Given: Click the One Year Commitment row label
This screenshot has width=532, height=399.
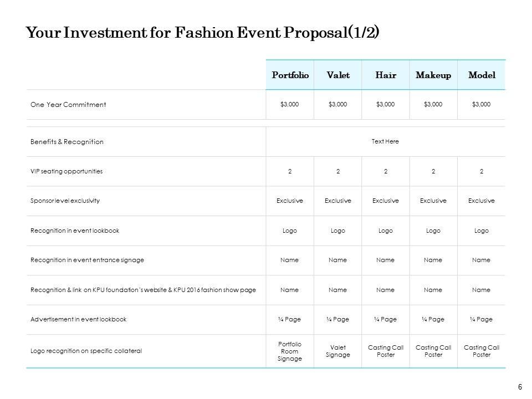Looking at the screenshot, I should (69, 104).
